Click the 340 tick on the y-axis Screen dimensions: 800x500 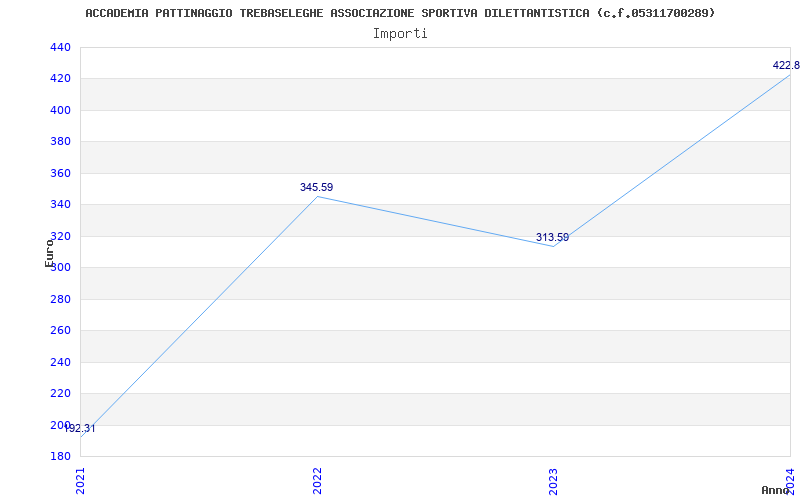[x=60, y=204]
